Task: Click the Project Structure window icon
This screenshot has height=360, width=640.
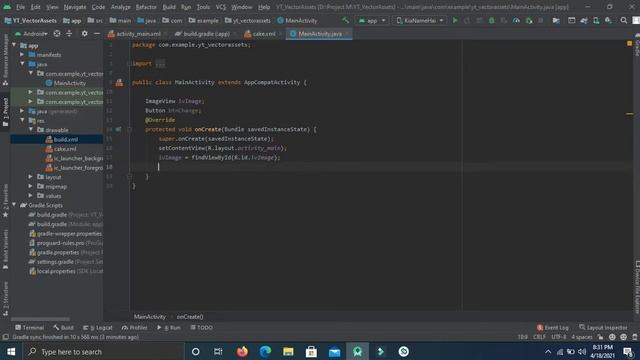Action: 571,20
